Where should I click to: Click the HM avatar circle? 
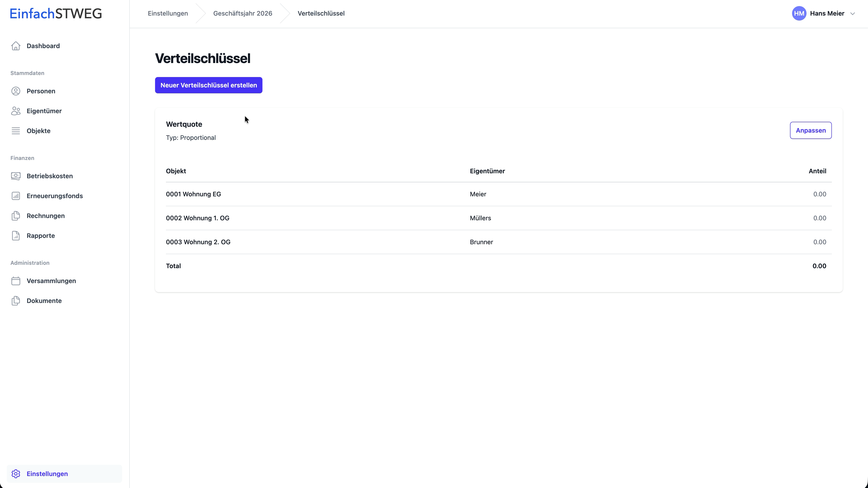click(799, 14)
